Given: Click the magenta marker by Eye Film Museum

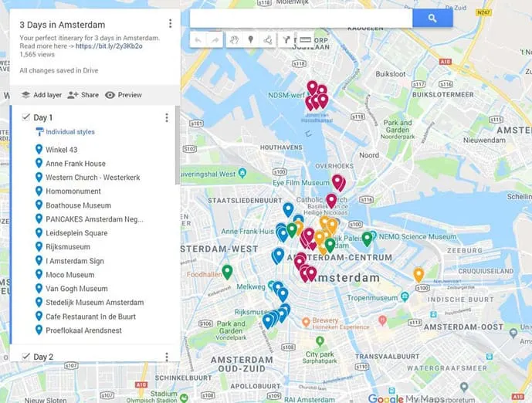Looking at the screenshot, I should pos(337,181).
